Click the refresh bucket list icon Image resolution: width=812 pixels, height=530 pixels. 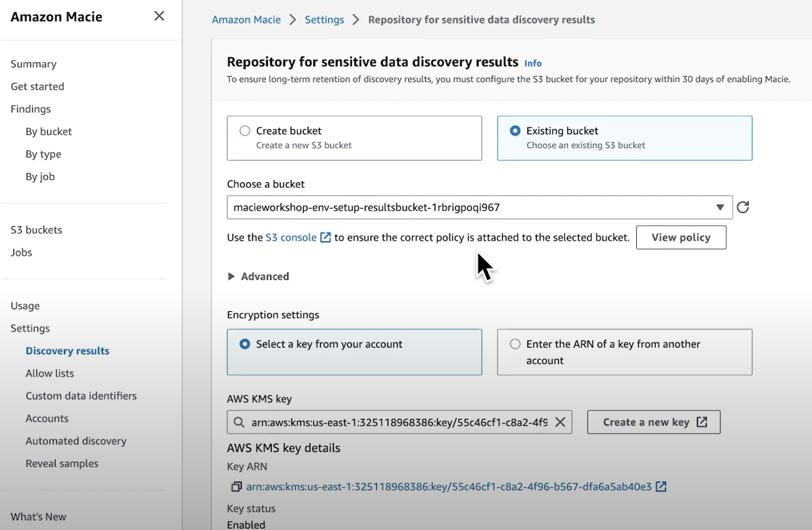743,207
